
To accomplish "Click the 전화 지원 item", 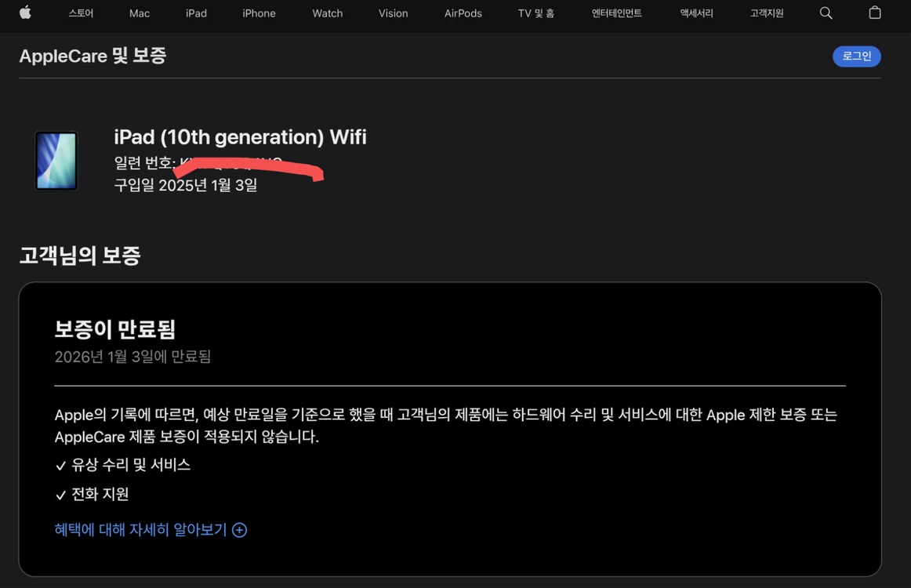I will pyautogui.click(x=100, y=495).
